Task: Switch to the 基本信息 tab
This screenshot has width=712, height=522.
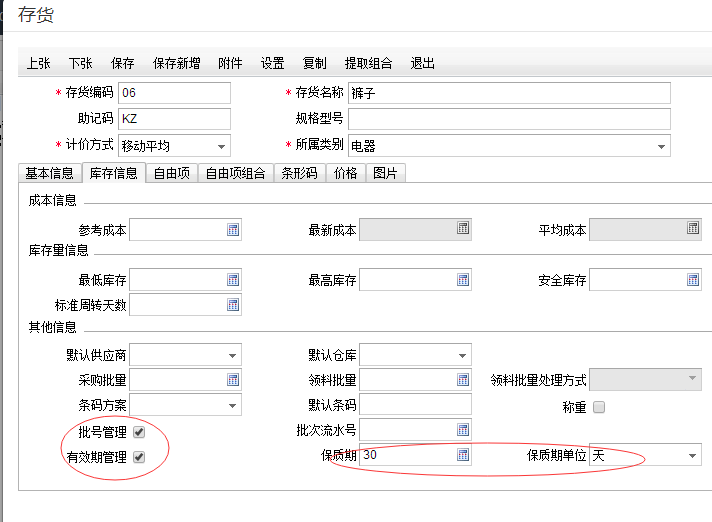Action: coord(49,173)
